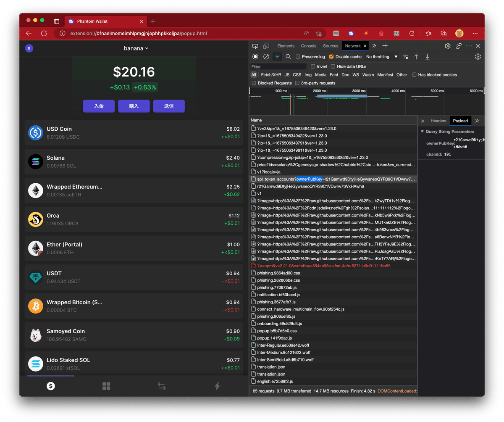Open the Samoyed Coin token row
Image resolution: width=504 pixels, height=422 pixels.
click(134, 335)
